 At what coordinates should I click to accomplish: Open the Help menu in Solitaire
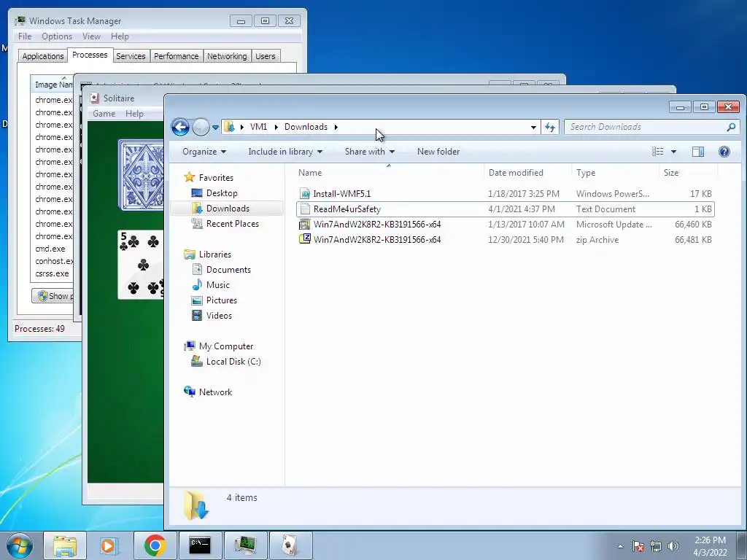(x=134, y=113)
